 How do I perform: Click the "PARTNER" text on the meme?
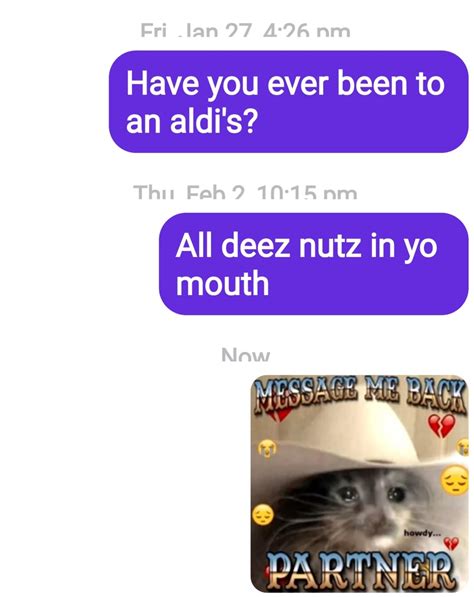point(360,570)
